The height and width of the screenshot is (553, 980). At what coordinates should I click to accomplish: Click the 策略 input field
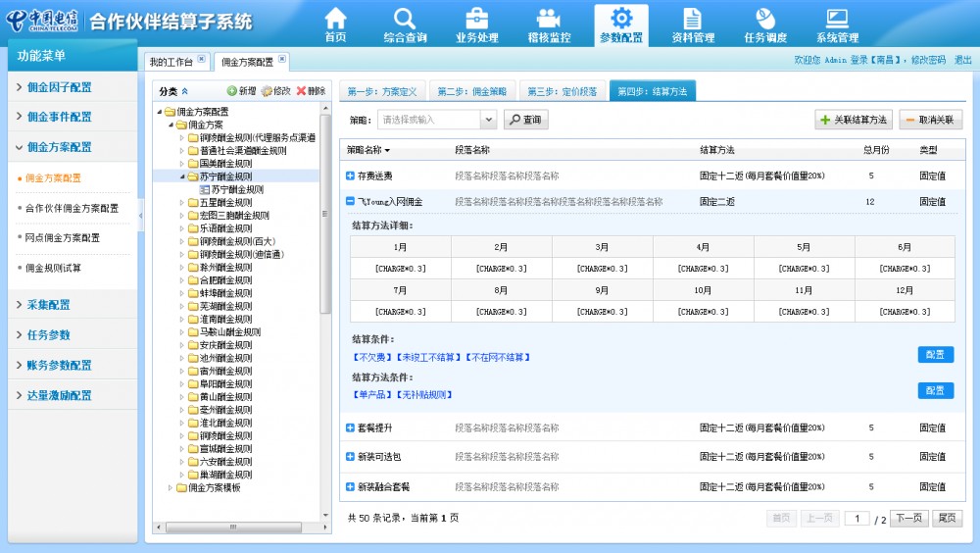coord(429,119)
